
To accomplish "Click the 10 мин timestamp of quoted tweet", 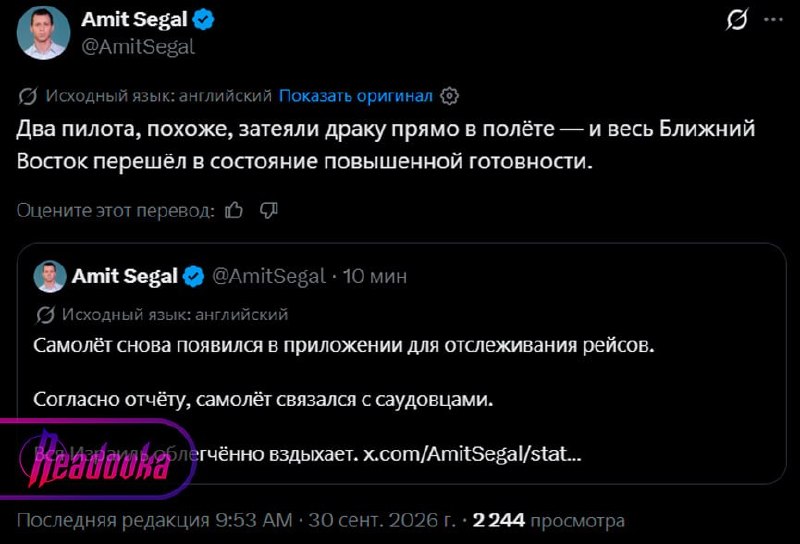I will pos(374,276).
